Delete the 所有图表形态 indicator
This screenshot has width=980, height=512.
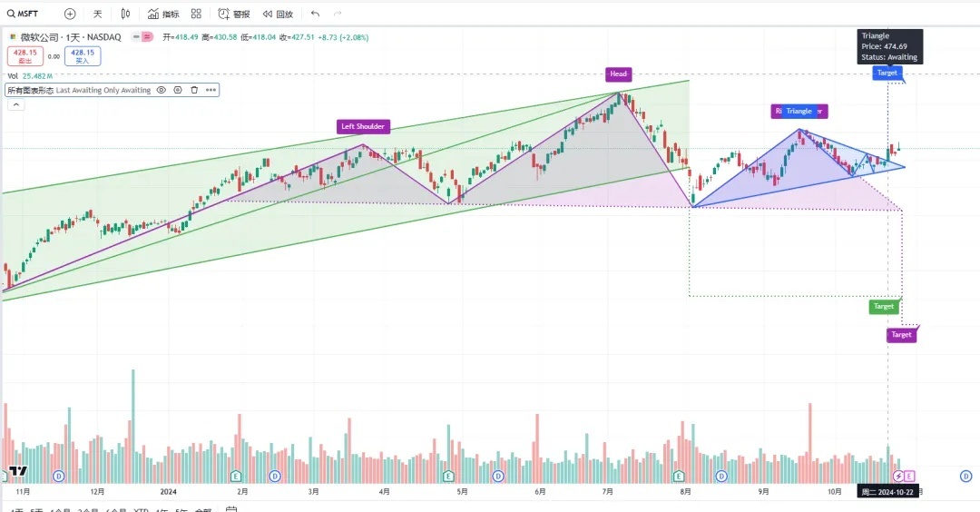pyautogui.click(x=194, y=90)
